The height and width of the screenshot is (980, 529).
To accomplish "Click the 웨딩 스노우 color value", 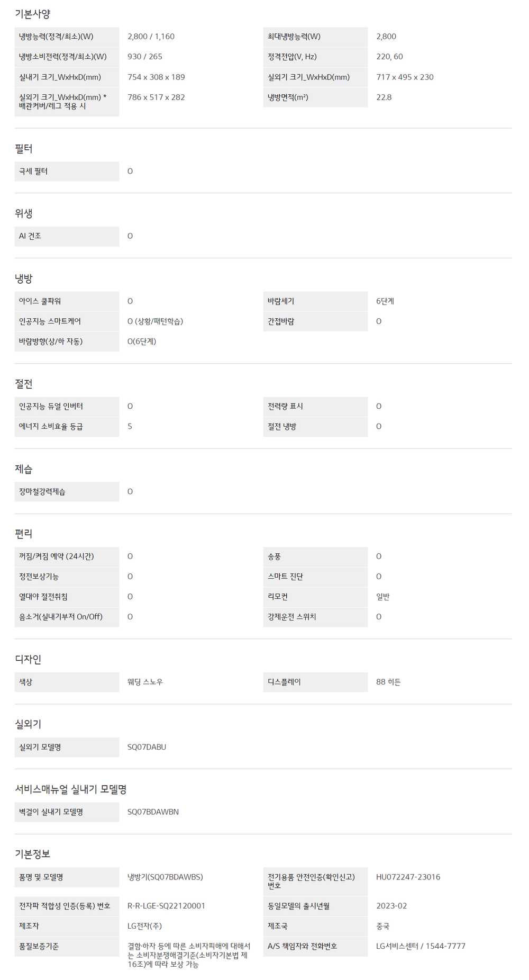I will pos(145,682).
